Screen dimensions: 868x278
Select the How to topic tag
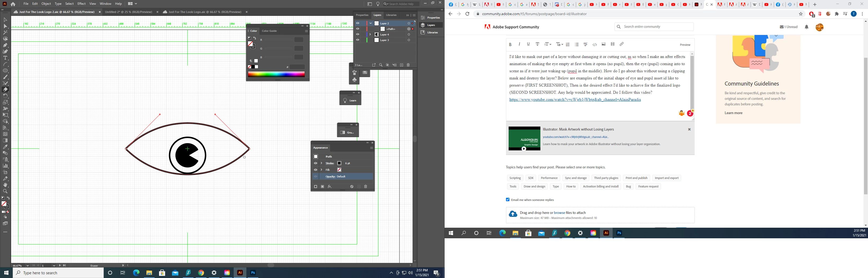click(571, 186)
